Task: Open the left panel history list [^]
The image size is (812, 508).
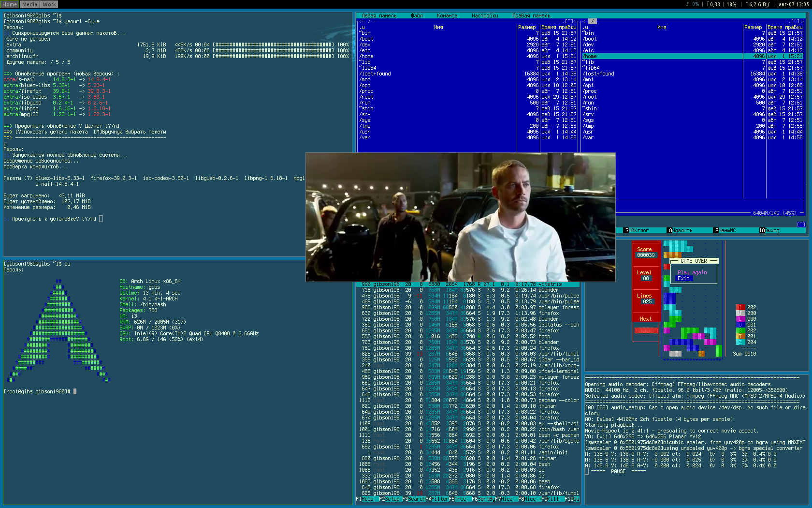Action: pyautogui.click(x=569, y=21)
